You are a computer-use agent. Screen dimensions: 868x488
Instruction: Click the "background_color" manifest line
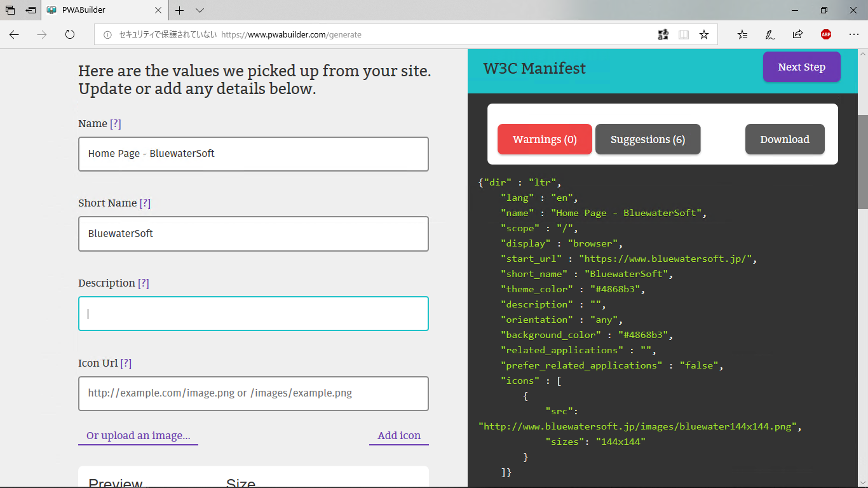click(x=587, y=335)
